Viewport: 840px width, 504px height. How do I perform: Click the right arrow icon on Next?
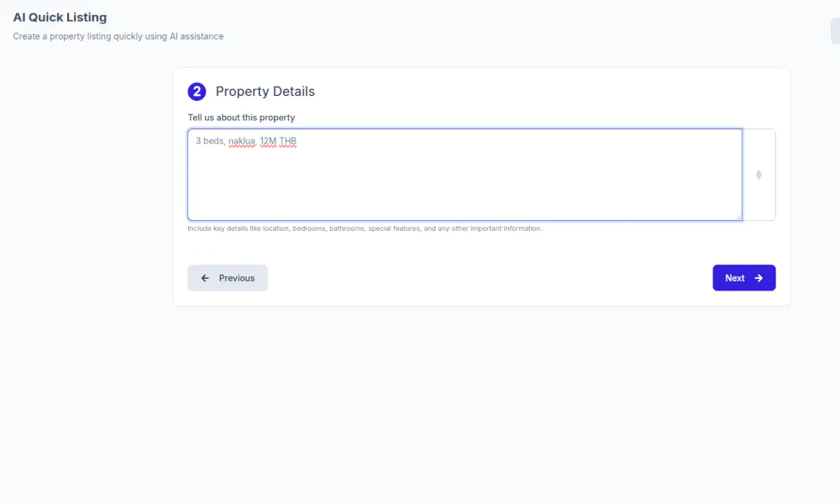pyautogui.click(x=759, y=278)
